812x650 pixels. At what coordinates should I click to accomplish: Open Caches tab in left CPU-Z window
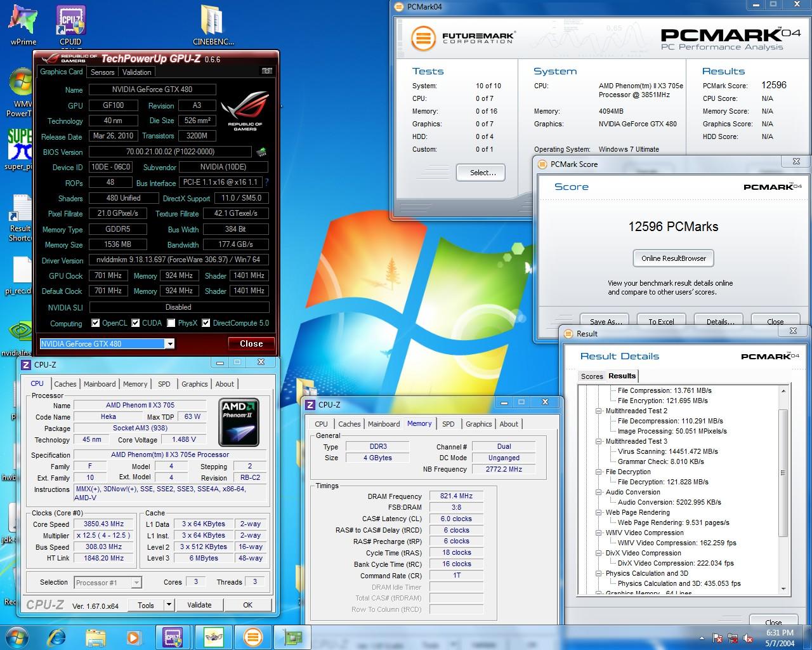pyautogui.click(x=65, y=384)
